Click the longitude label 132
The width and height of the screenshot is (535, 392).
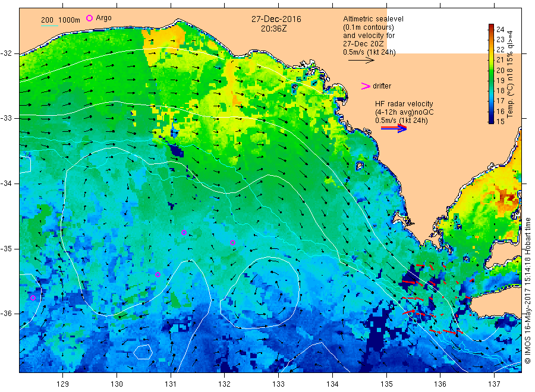(x=225, y=384)
